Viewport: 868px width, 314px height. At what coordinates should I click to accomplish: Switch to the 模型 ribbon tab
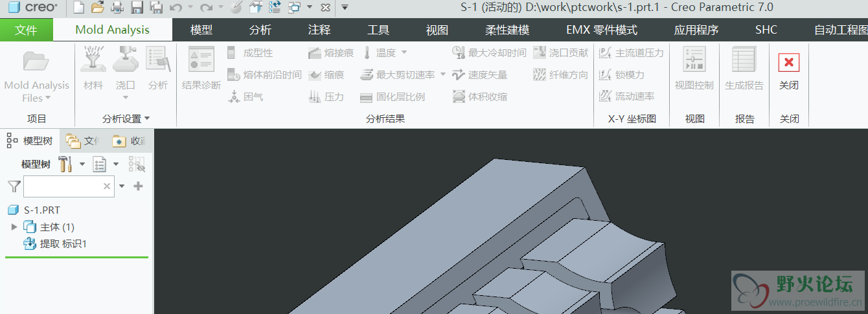tap(201, 30)
